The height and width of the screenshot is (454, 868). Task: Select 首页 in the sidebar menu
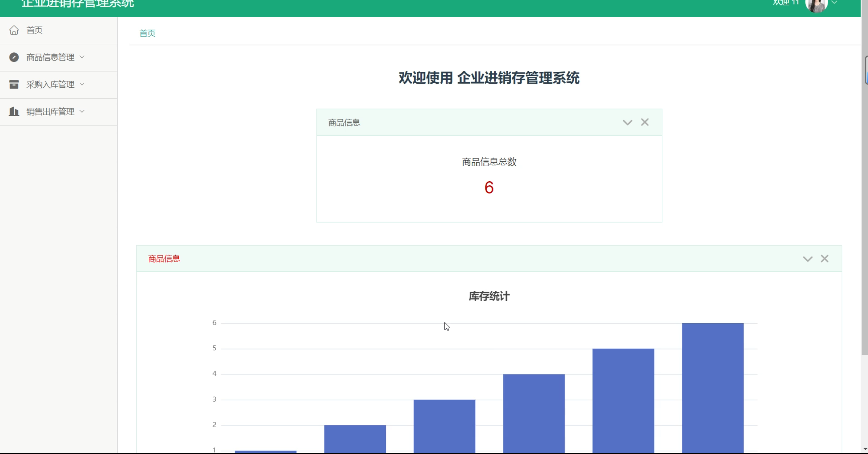pos(35,30)
